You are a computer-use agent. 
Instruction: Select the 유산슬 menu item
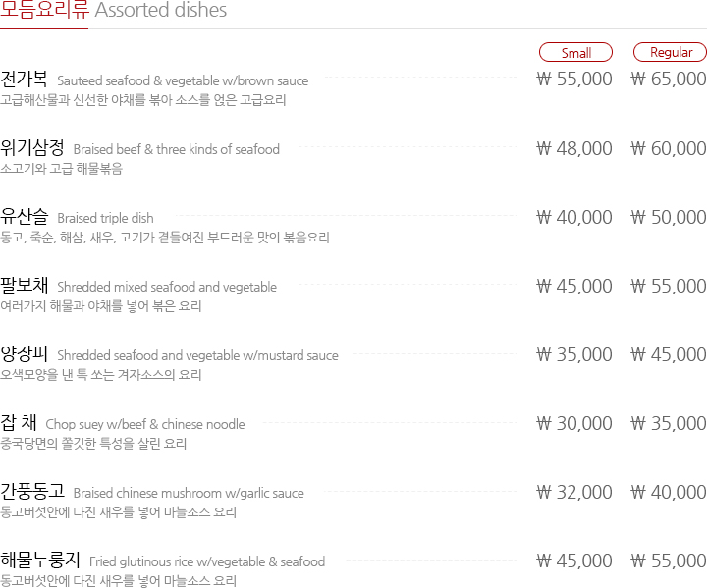pyautogui.click(x=25, y=216)
